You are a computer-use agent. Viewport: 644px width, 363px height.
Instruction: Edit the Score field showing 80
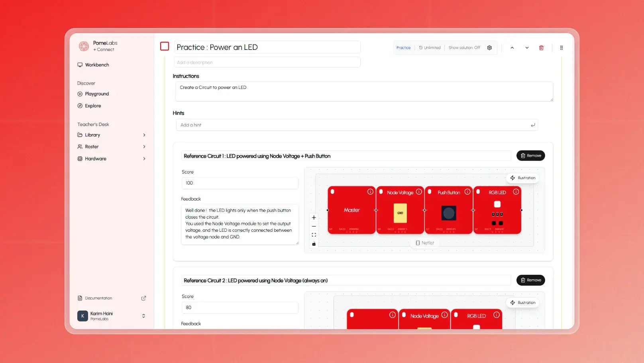(240, 308)
